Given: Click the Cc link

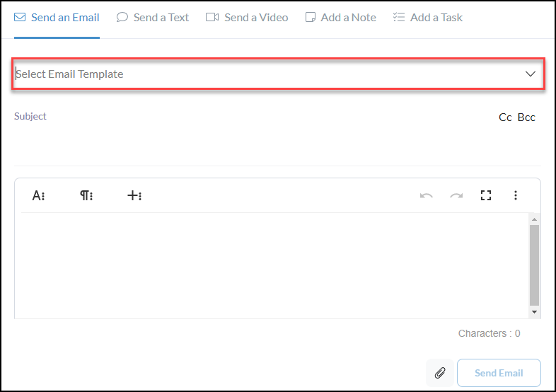Looking at the screenshot, I should (x=505, y=117).
